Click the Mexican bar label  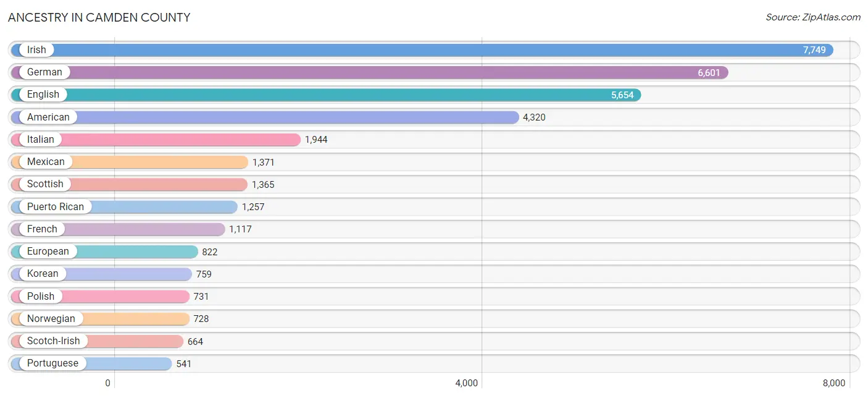(x=46, y=162)
